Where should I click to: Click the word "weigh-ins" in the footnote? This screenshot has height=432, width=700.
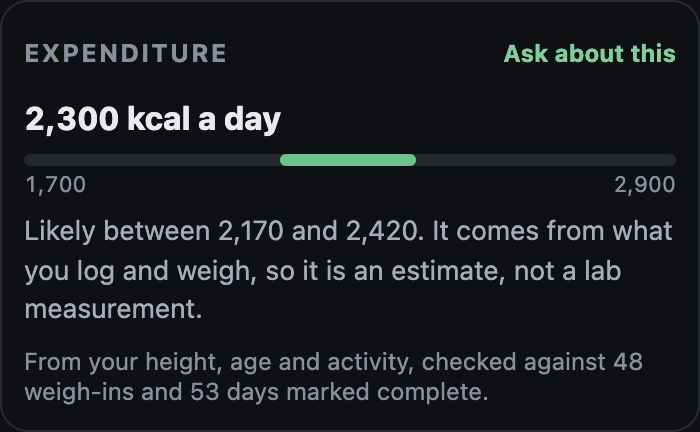[x=79, y=393]
